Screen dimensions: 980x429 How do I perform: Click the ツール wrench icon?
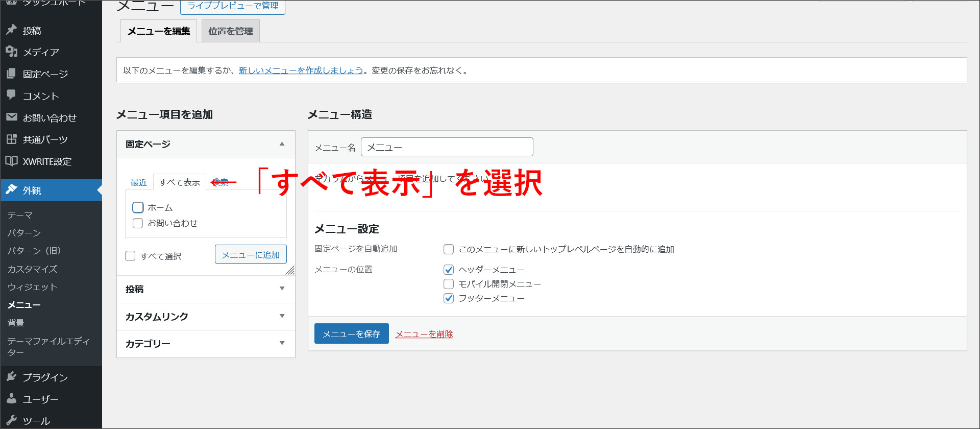pos(11,420)
